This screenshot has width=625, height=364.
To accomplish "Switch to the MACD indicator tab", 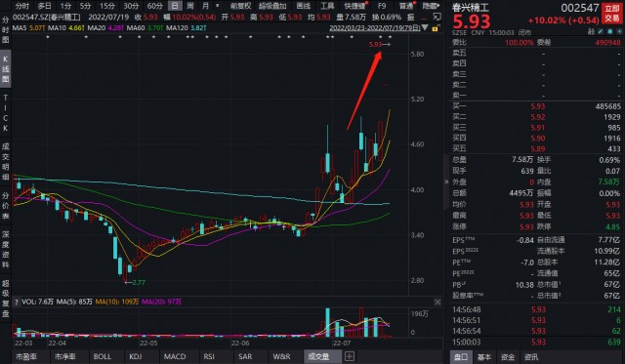I will click(175, 356).
